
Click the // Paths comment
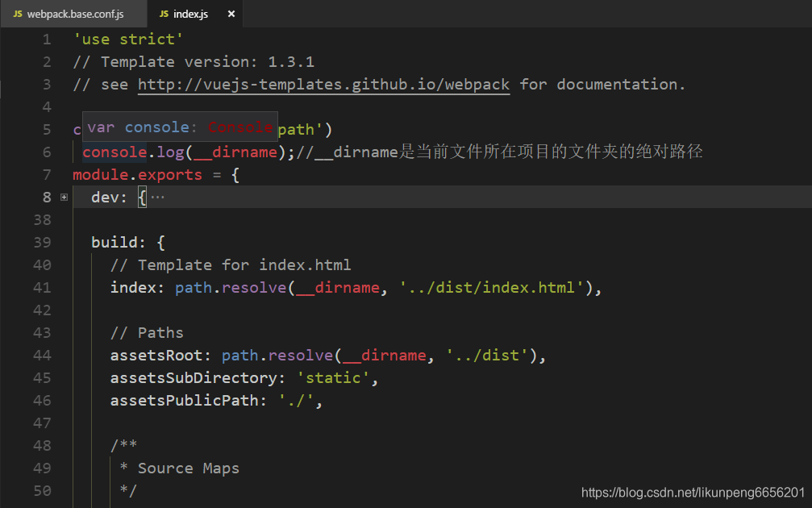(x=147, y=333)
